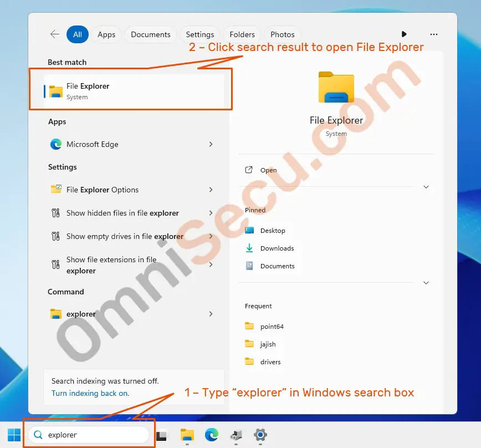Collapse Pinned section with chevron
The width and height of the screenshot is (481, 448).
click(426, 283)
